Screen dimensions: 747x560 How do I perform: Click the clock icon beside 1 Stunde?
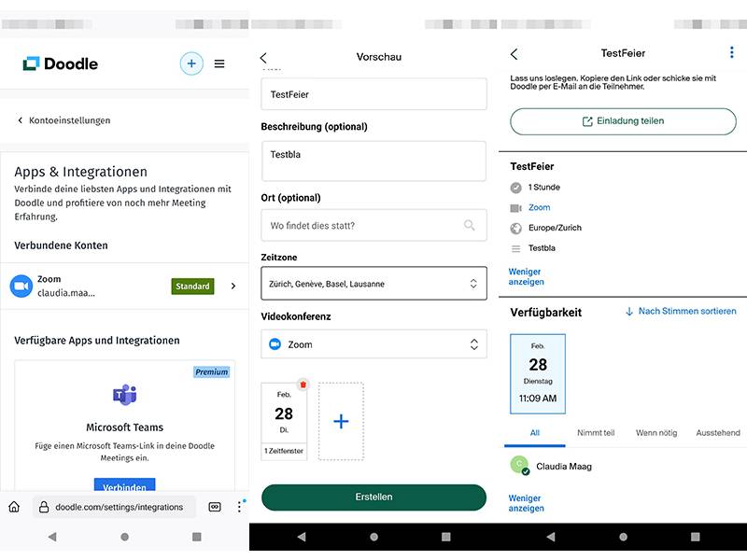pos(515,187)
